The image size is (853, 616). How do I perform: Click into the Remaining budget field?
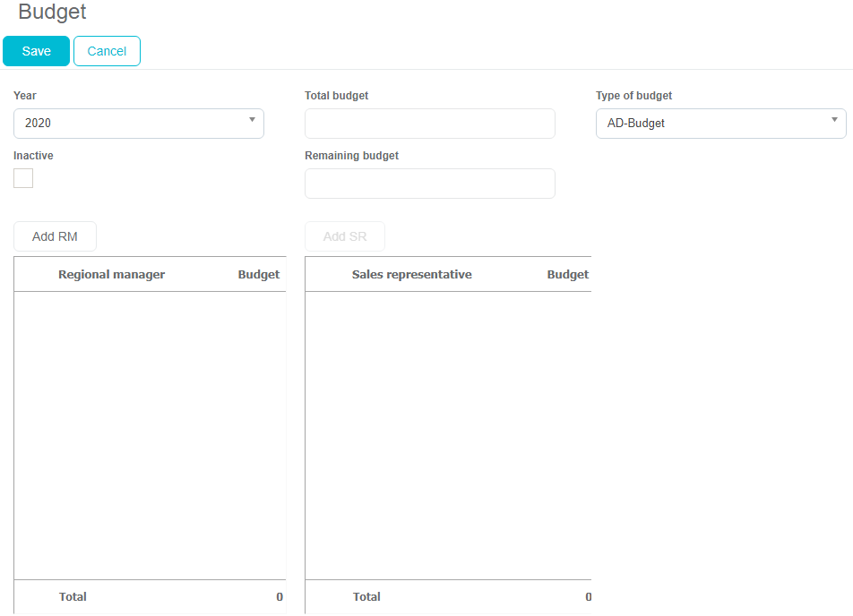coord(429,184)
